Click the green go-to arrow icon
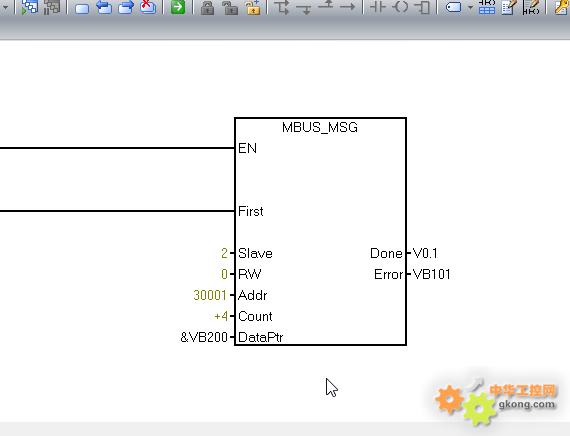 (178, 7)
